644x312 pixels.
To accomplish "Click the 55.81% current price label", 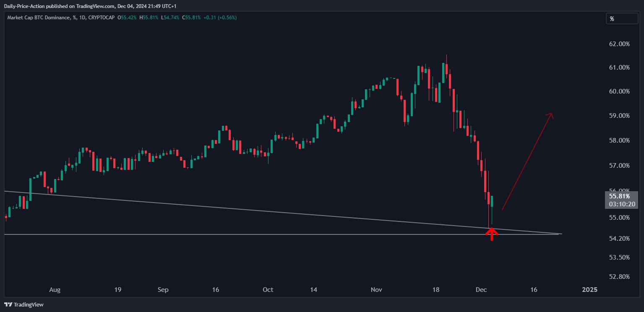I will (619, 196).
